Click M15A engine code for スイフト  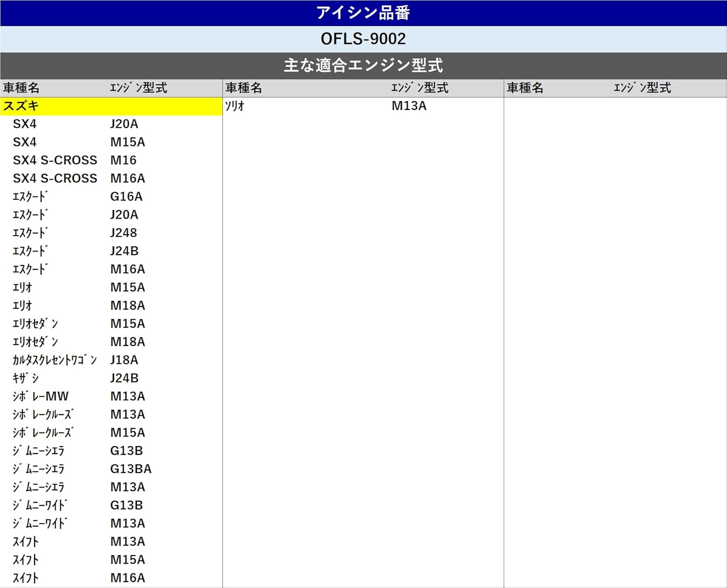tap(127, 560)
